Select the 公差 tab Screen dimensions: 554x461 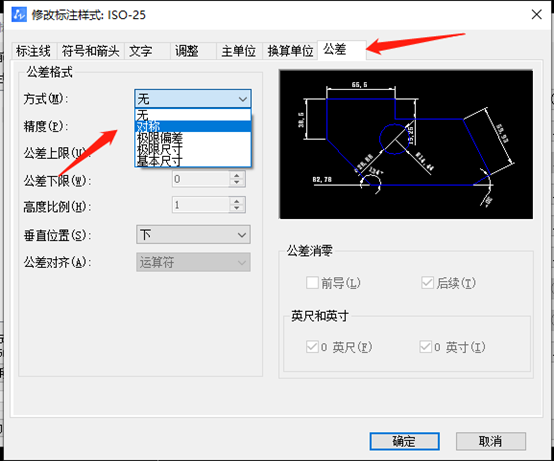[x=341, y=50]
